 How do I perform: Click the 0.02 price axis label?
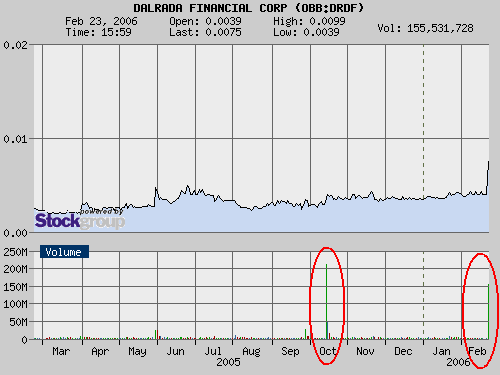[x=15, y=45]
